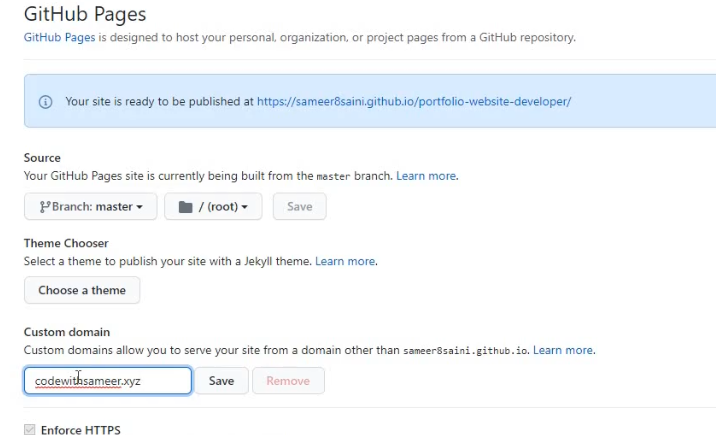Click the Theme Chooser section title
The width and height of the screenshot is (716, 435).
pos(66,243)
